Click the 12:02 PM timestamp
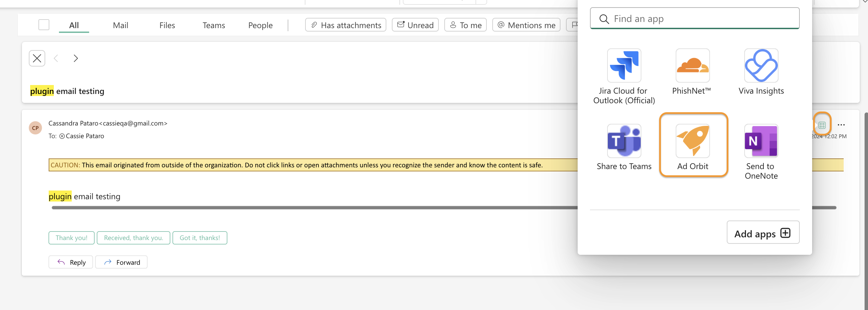 [x=836, y=136]
